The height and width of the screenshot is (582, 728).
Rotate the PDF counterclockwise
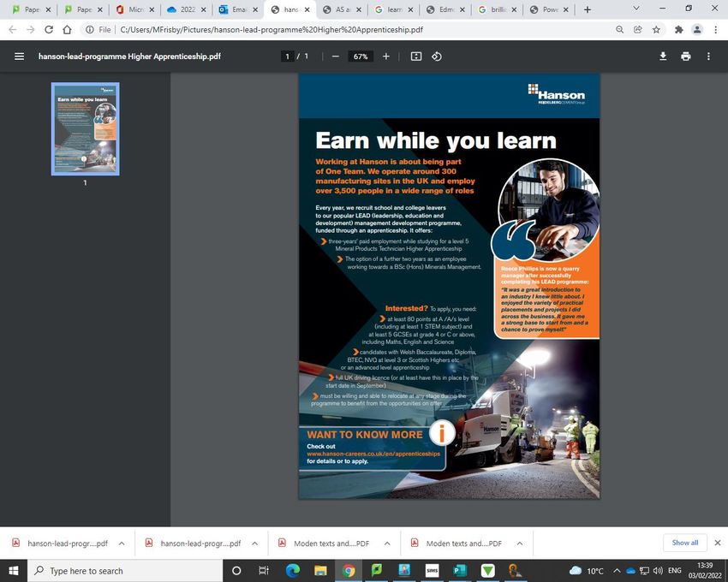437,56
